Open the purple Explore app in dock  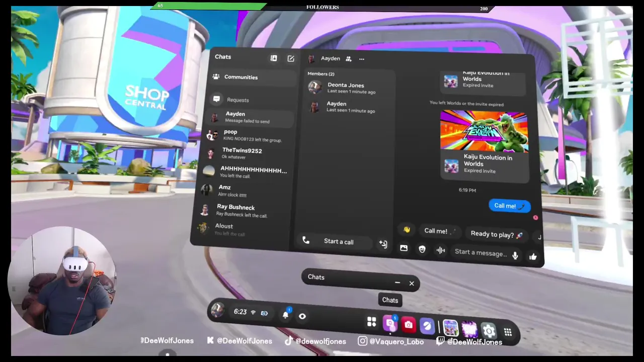pyautogui.click(x=427, y=326)
